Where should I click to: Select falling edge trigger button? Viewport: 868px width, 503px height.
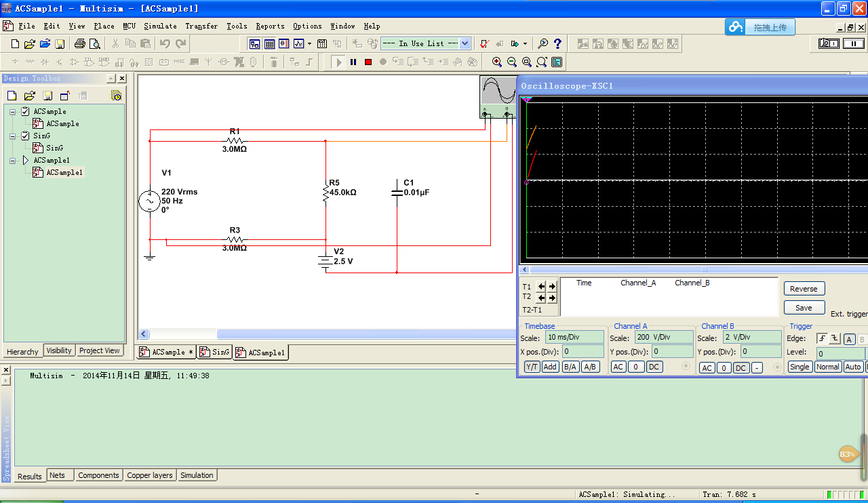point(836,338)
